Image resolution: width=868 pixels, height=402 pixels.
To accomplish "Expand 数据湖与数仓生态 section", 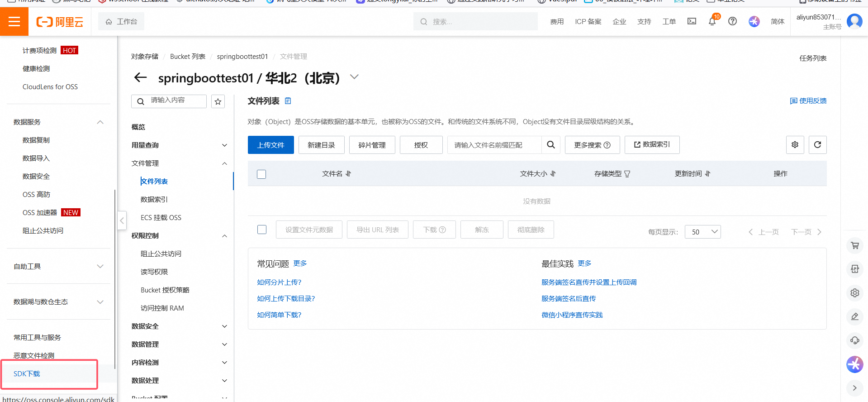I will pos(100,302).
